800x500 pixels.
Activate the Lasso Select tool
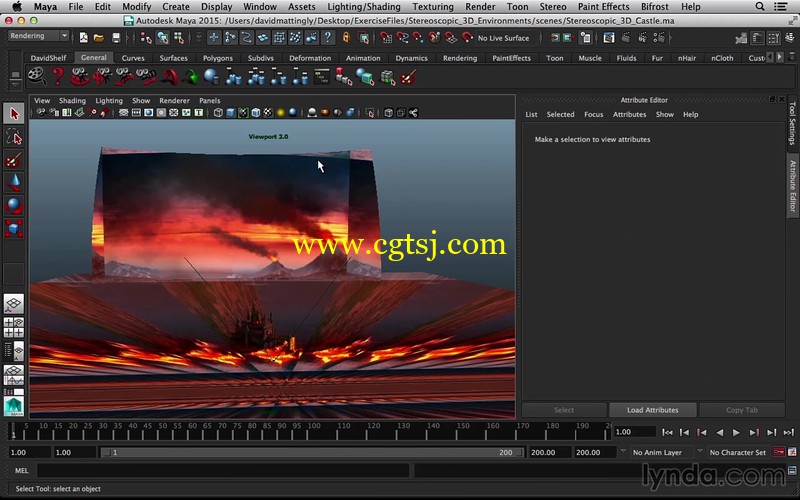coord(14,137)
